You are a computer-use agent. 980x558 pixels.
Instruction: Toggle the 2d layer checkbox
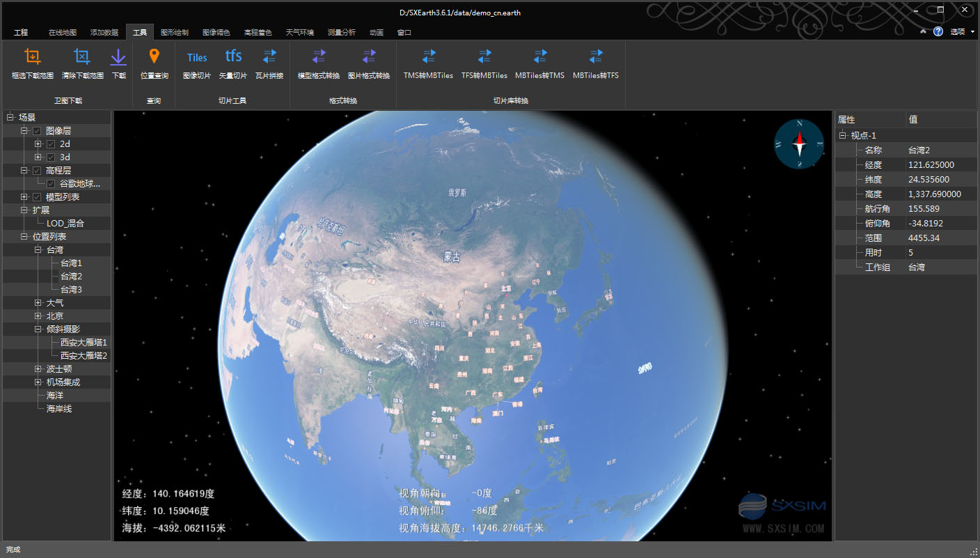click(x=51, y=144)
